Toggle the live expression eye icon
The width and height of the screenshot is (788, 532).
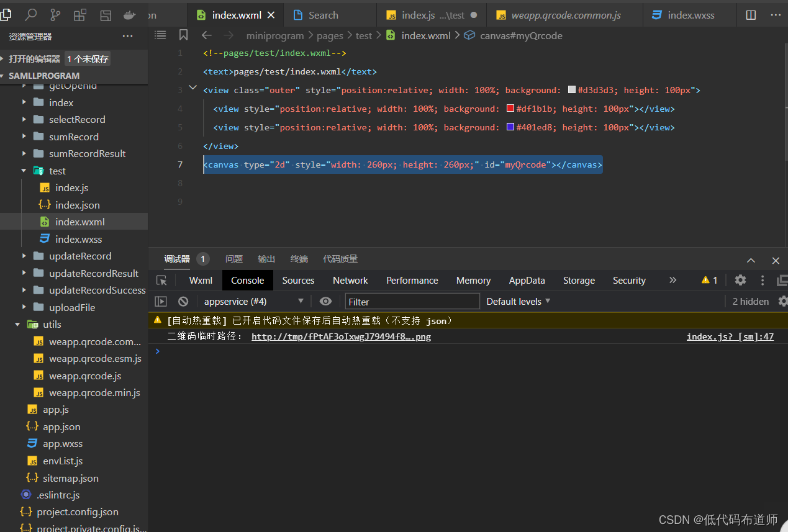point(325,302)
